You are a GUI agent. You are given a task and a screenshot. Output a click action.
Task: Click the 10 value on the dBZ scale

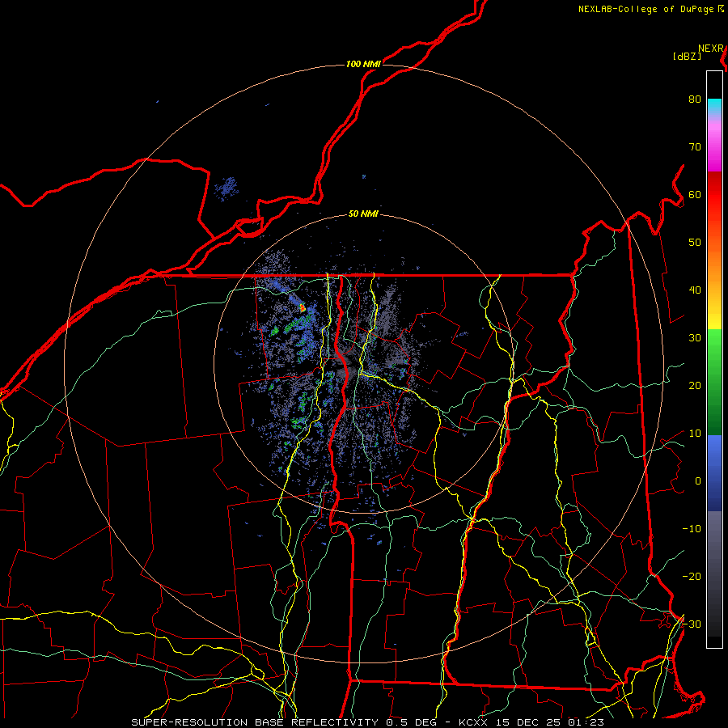(x=695, y=434)
